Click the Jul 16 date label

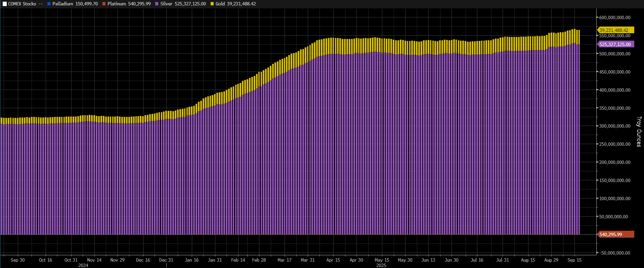pos(477,260)
